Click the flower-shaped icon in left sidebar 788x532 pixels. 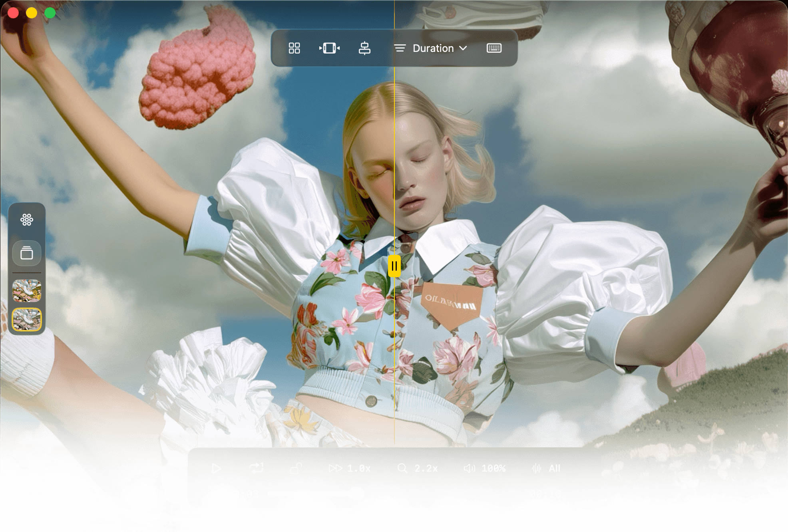27,220
